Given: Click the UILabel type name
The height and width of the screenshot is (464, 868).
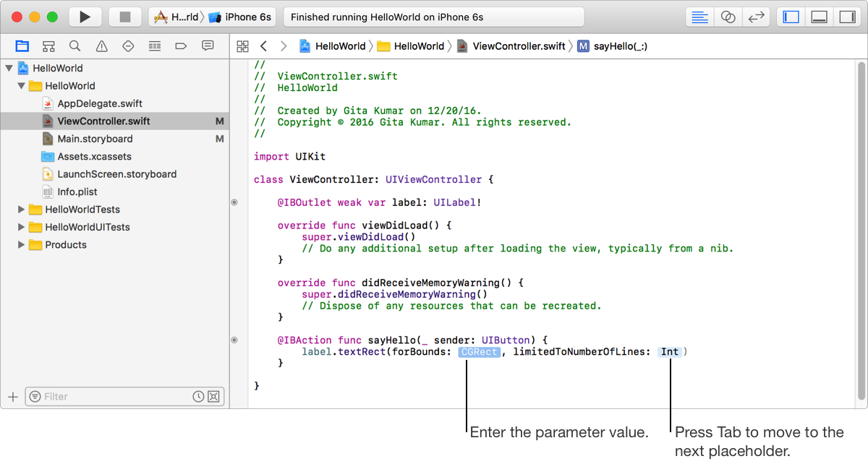Looking at the screenshot, I should click(x=454, y=203).
